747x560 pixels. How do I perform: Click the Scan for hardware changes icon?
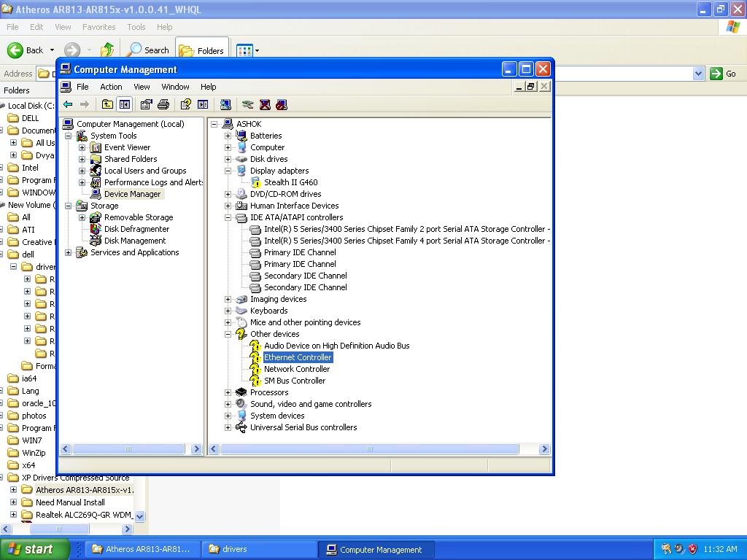click(x=225, y=105)
